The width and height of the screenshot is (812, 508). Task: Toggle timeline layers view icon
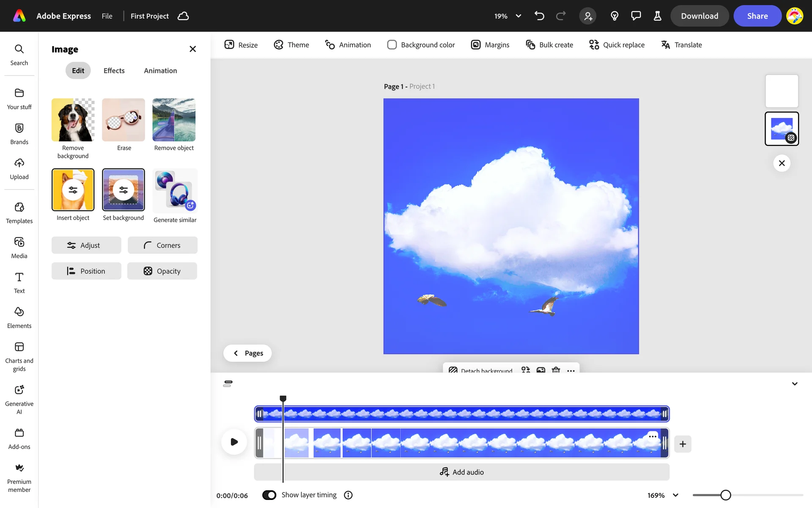coord(228,384)
